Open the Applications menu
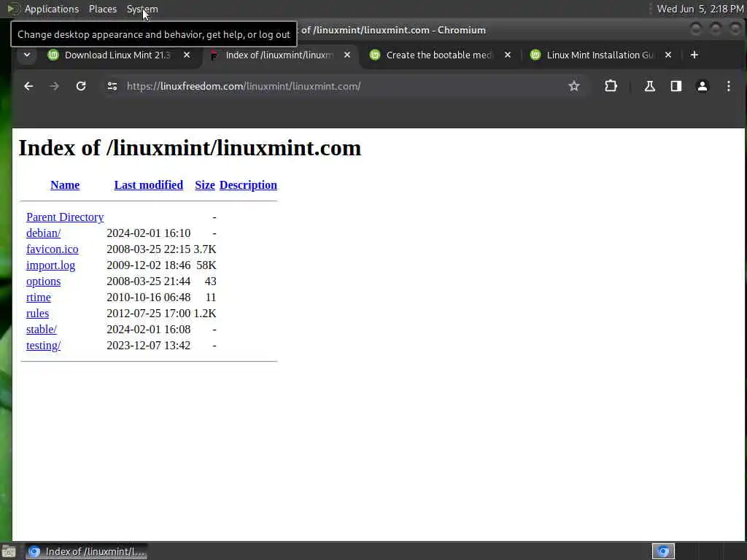 (x=52, y=9)
